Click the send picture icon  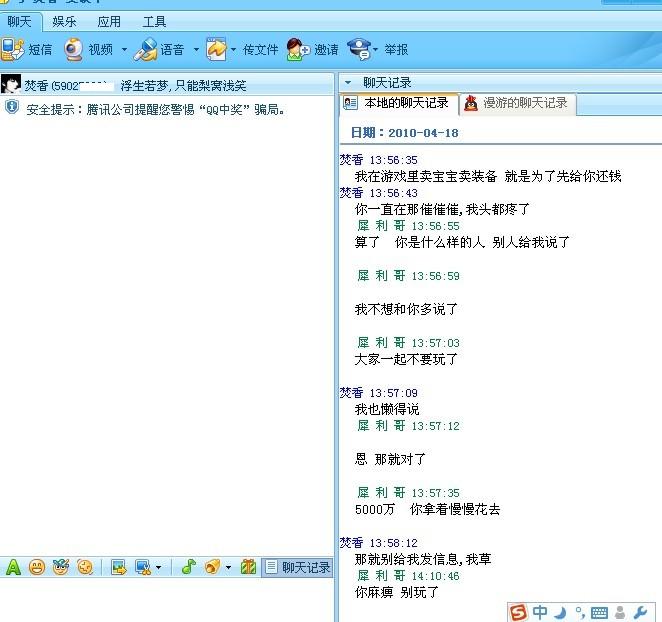(119, 567)
